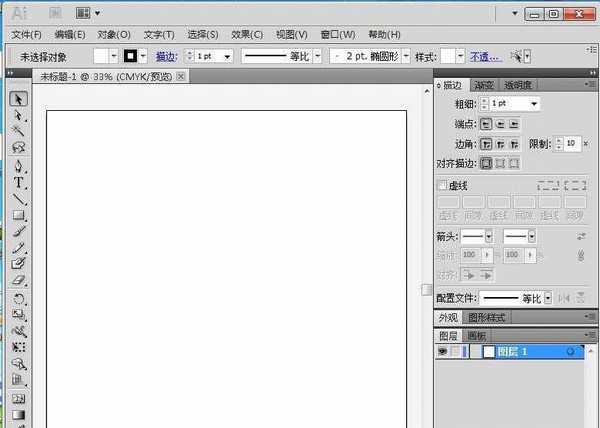Select the Eraser tool
600x428 pixels.
pyautogui.click(x=18, y=280)
